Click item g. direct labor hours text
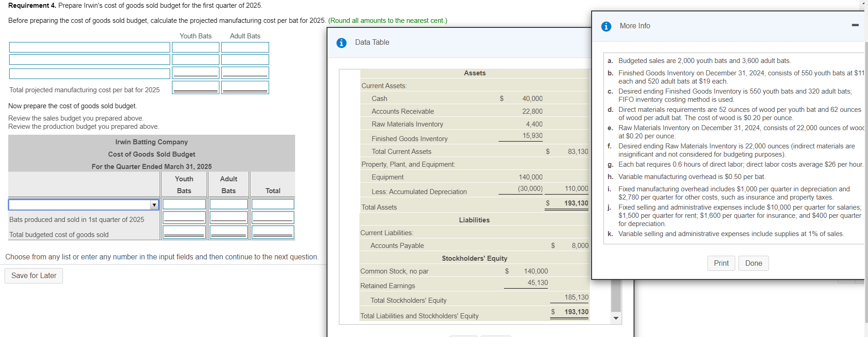Viewport: 868px width, 337px height. 741,164
